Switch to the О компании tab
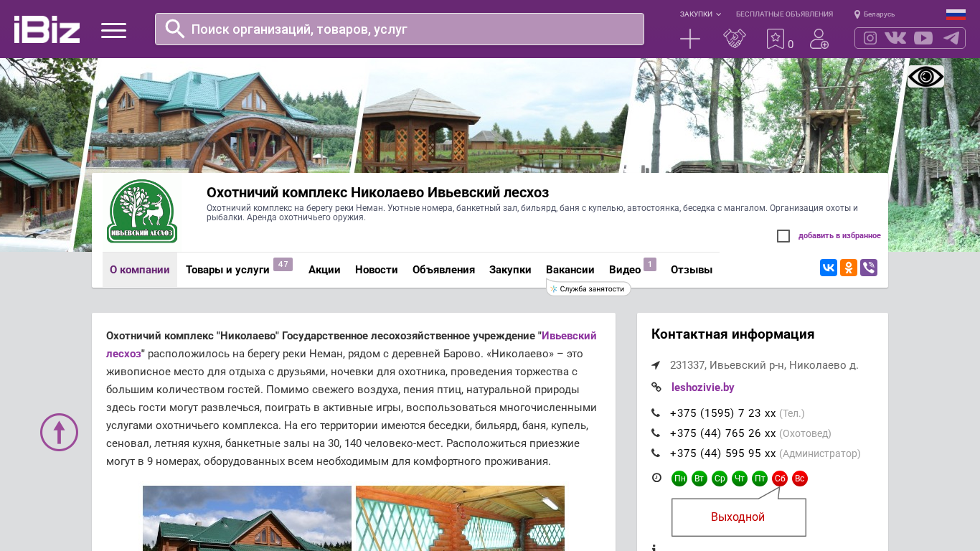This screenshot has width=980, height=551. click(140, 270)
